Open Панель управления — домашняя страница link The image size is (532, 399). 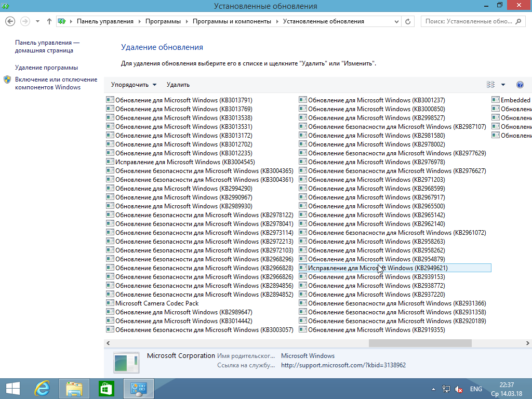(47, 46)
